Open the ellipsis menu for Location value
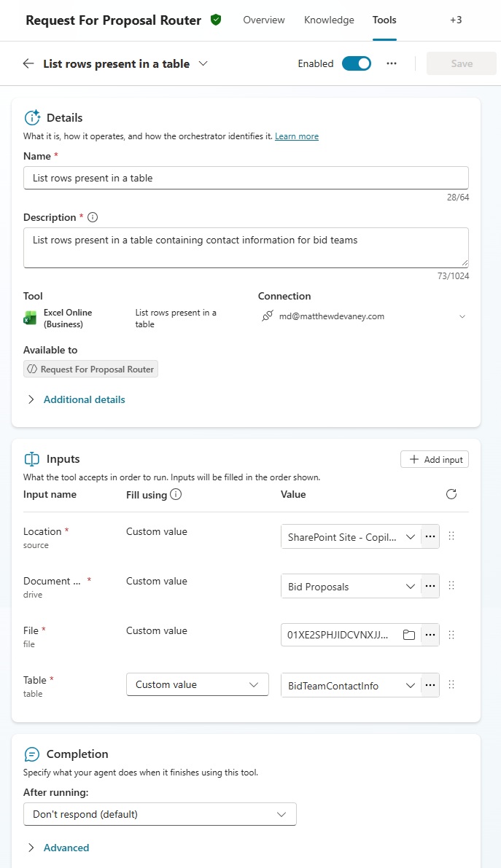This screenshot has height=868, width=501. point(430,536)
